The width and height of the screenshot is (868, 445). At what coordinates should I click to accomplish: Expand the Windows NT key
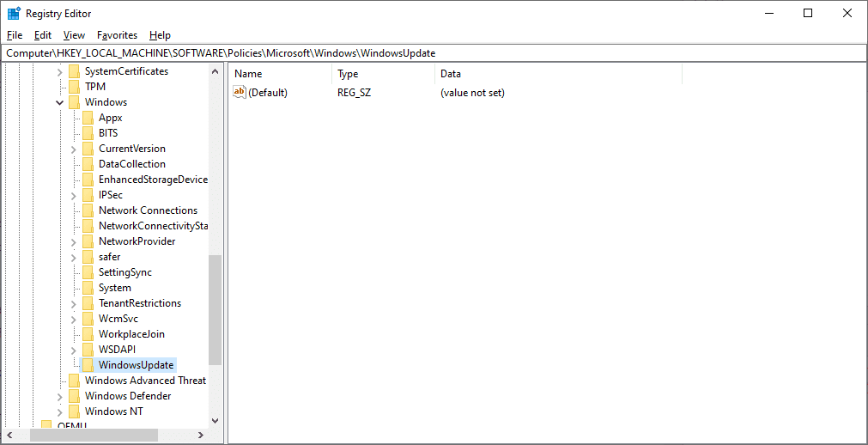pyautogui.click(x=60, y=412)
